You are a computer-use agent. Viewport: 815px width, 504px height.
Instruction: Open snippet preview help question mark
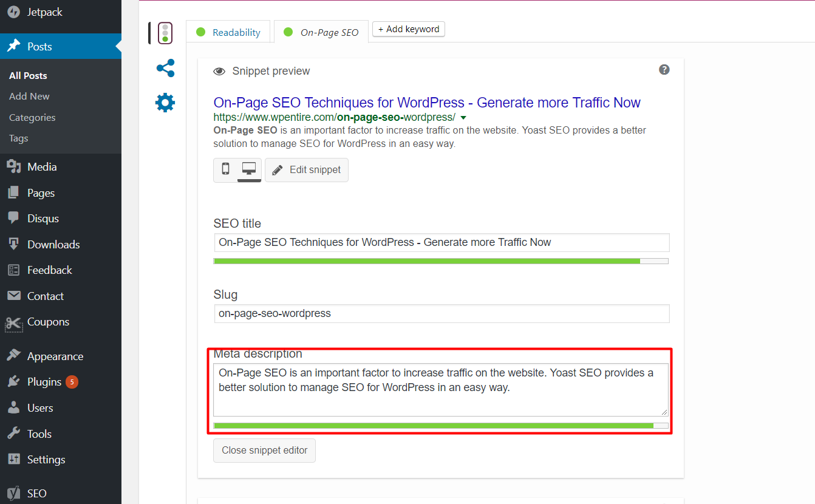click(x=664, y=69)
